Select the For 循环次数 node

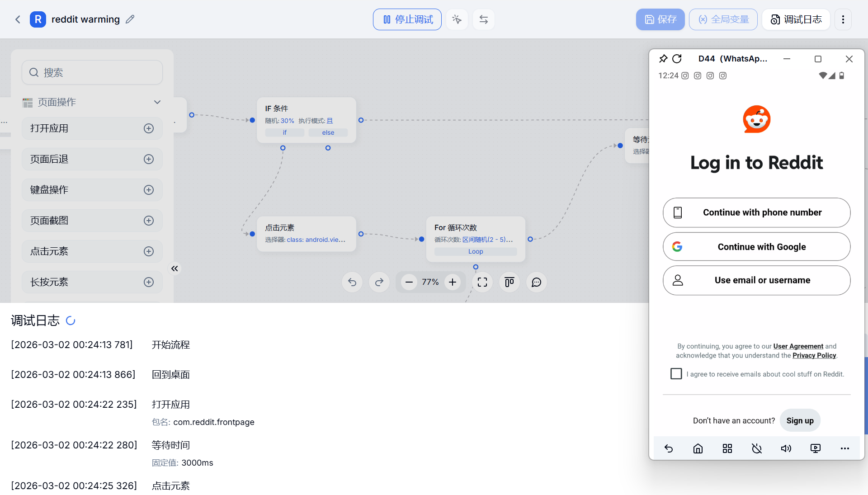[x=476, y=239]
